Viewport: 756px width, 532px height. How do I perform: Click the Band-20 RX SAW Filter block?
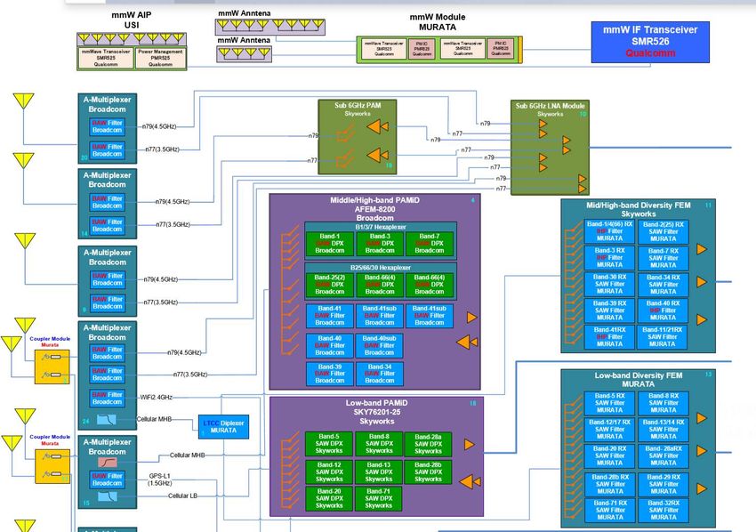[x=610, y=455]
